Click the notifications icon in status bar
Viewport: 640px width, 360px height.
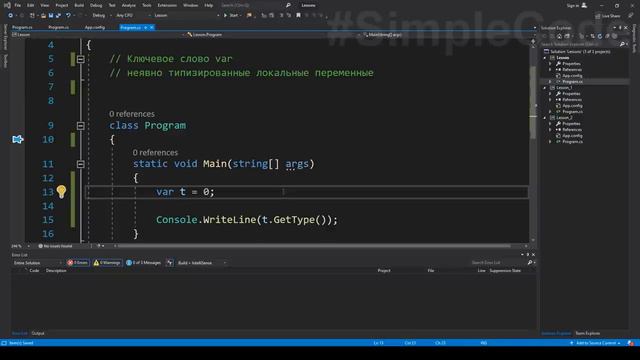click(x=631, y=343)
